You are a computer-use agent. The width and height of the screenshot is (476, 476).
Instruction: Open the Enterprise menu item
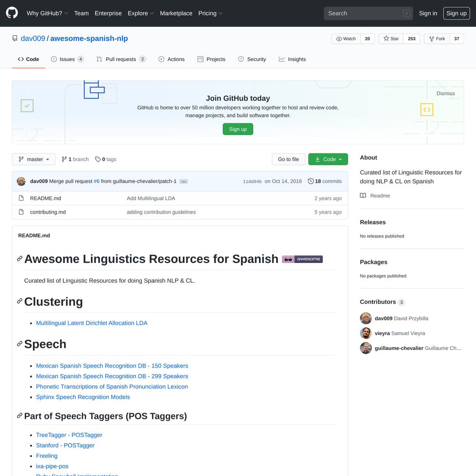point(108,13)
